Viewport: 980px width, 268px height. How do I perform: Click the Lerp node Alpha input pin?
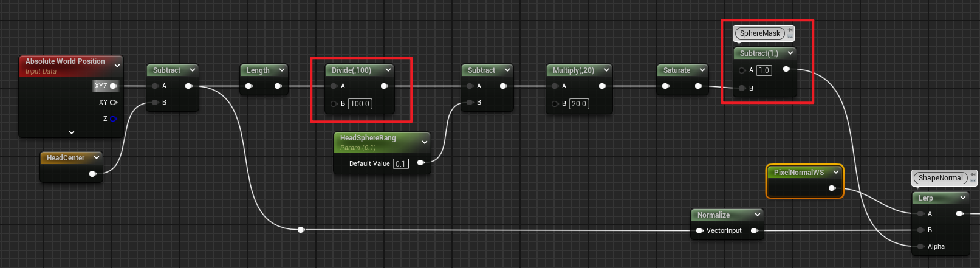tap(921, 246)
